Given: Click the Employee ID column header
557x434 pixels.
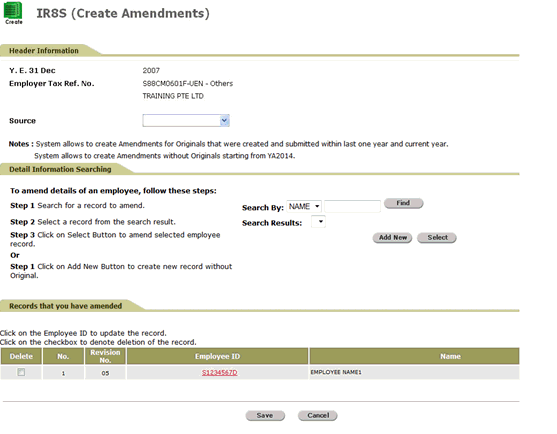Looking at the screenshot, I should 217,356.
